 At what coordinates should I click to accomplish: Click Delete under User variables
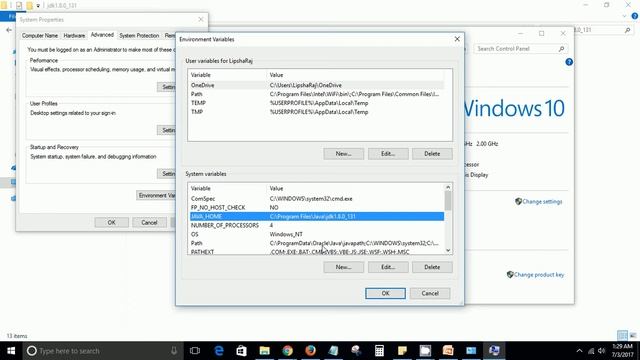[x=432, y=153]
